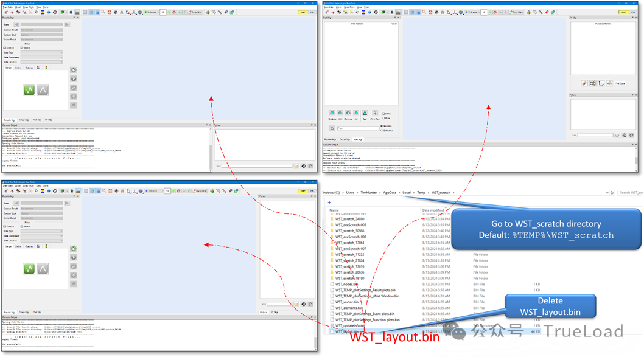The image size is (644, 357).
Task: Open the Group Mgr tab in the top-right window
Action: [x=345, y=139]
